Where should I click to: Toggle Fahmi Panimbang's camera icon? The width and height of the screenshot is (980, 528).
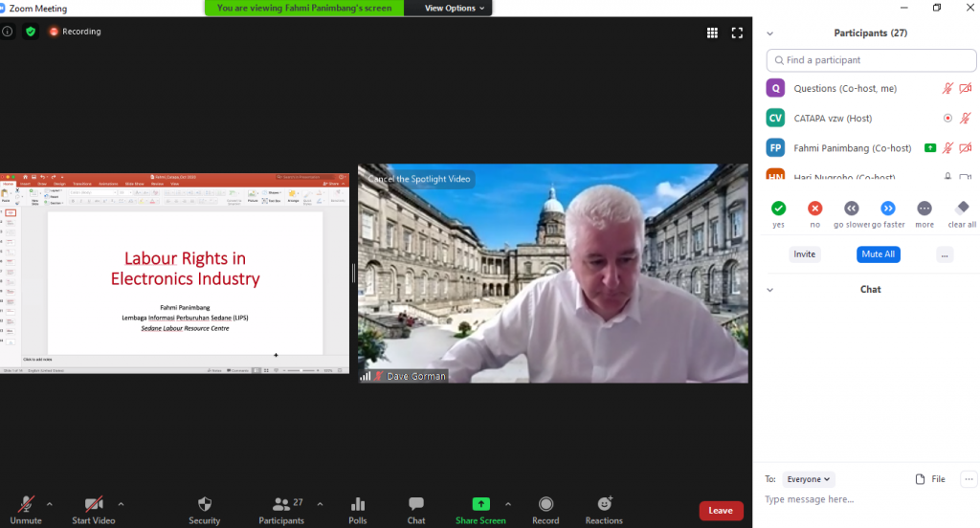point(966,148)
